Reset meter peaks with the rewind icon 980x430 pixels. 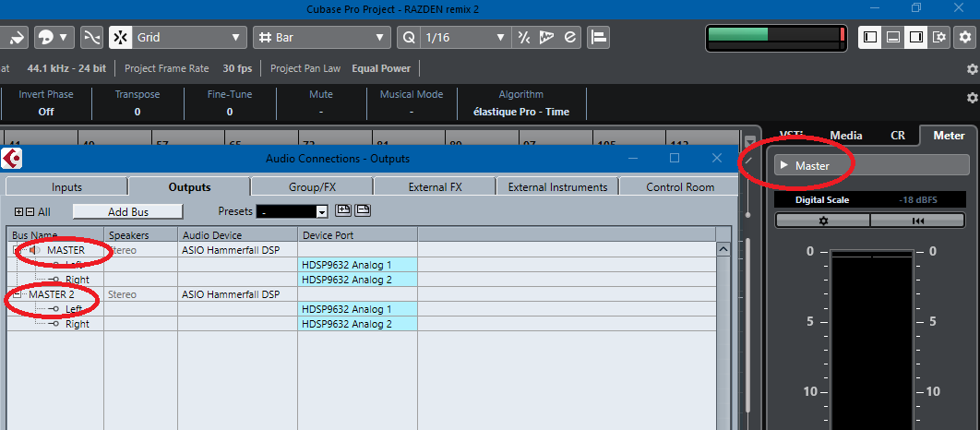coord(917,221)
